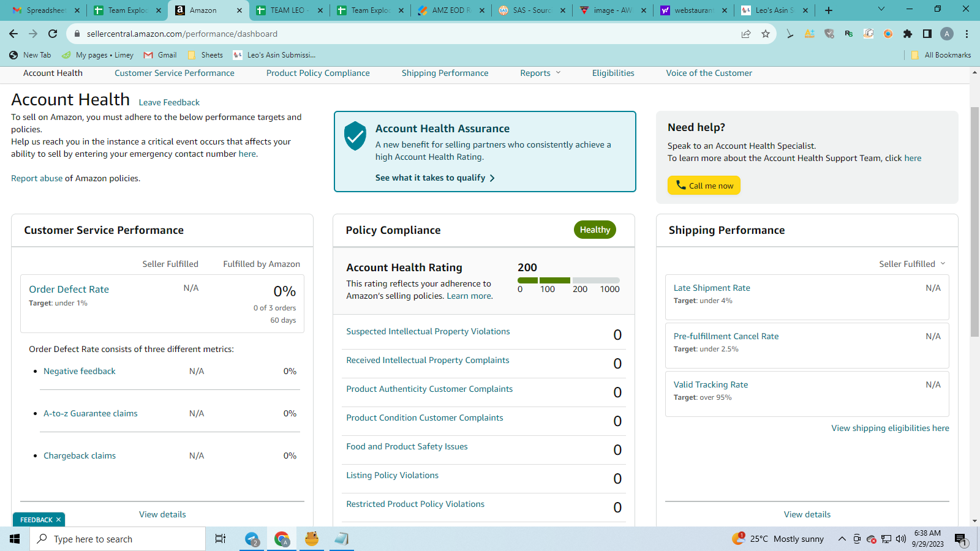Switch to the SAS - Sourc tab

tap(532, 10)
